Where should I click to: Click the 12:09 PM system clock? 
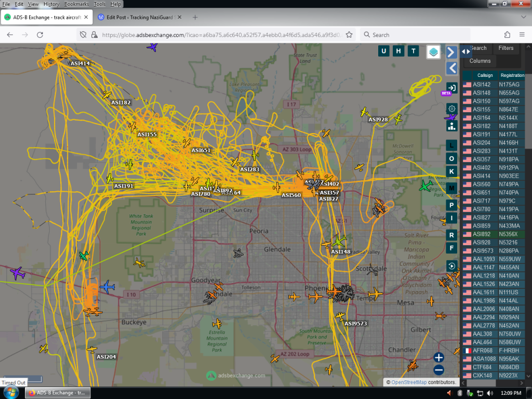511,393
